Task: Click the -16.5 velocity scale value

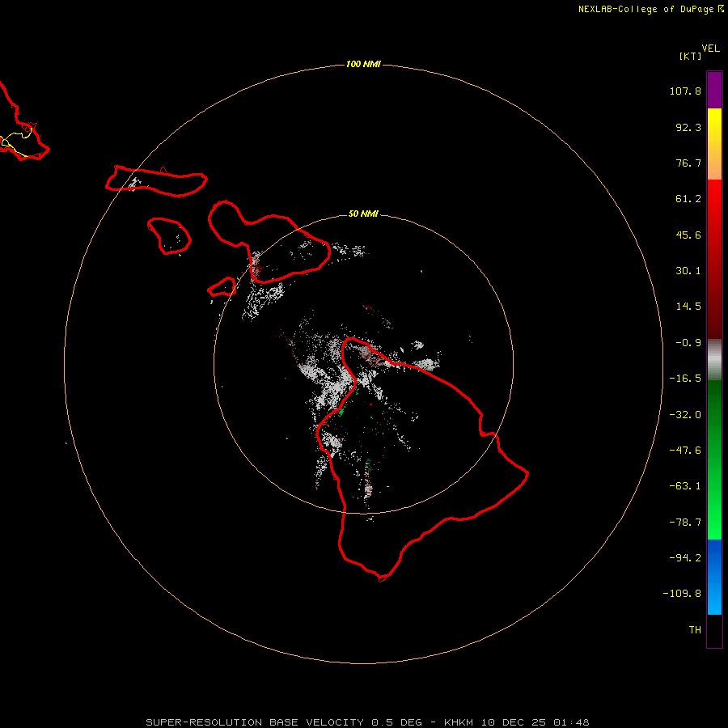Action: pos(685,379)
